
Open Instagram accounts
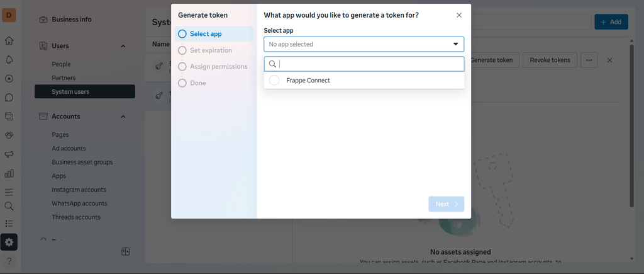tap(79, 190)
